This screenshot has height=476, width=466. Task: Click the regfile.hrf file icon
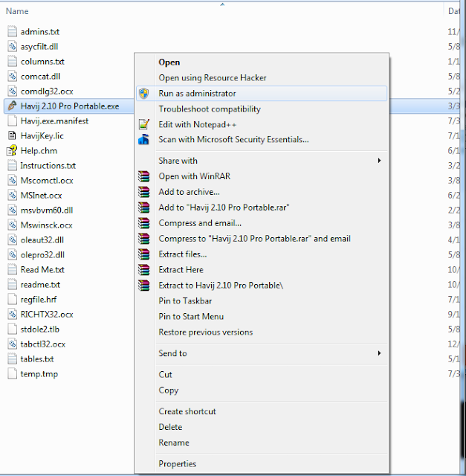click(12, 299)
